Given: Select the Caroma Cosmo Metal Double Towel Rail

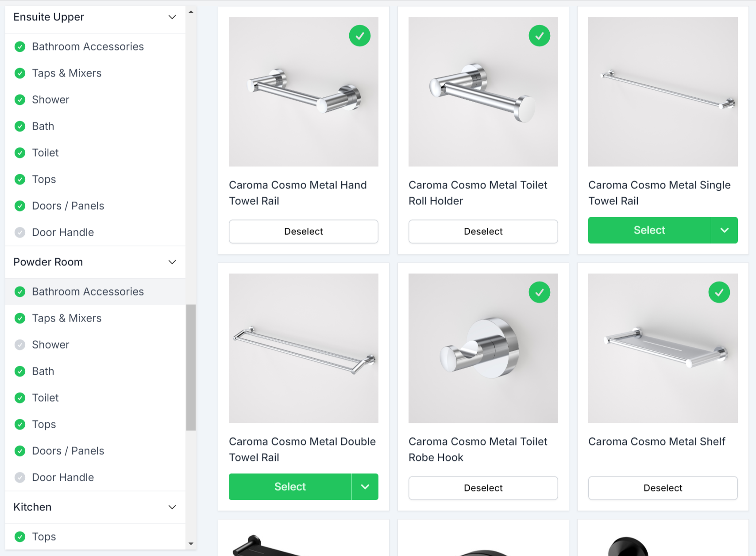Looking at the screenshot, I should click(290, 487).
